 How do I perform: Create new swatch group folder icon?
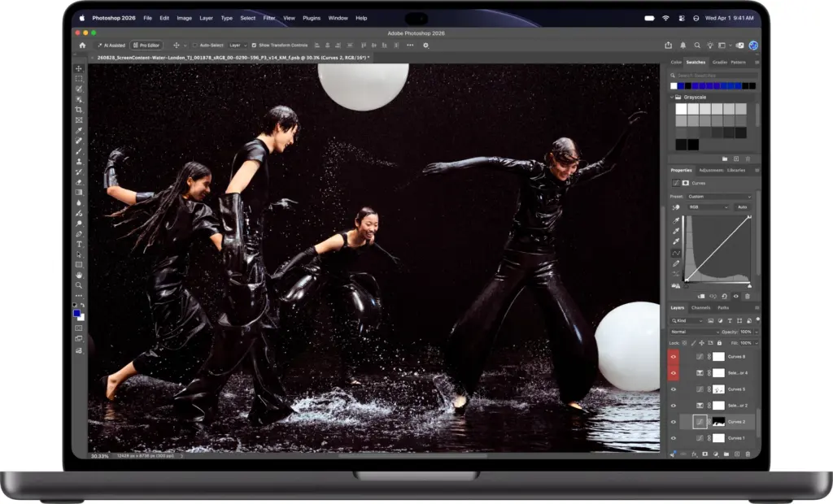click(x=725, y=159)
